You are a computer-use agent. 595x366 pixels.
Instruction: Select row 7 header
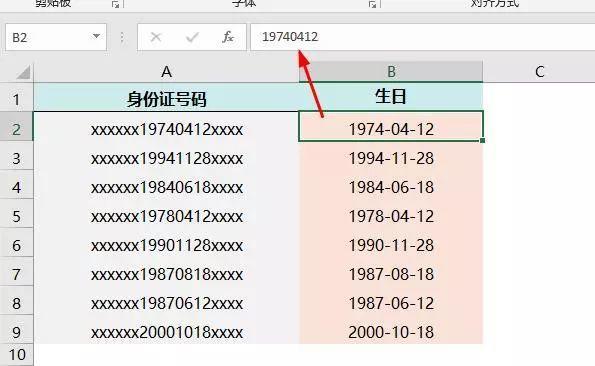[16, 272]
